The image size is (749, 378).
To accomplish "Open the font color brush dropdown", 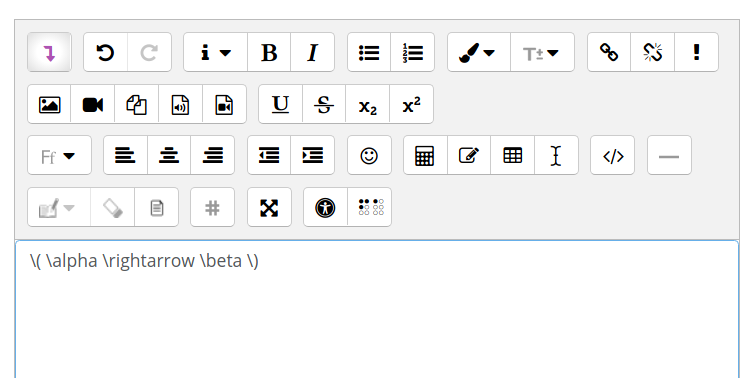I will [x=479, y=52].
